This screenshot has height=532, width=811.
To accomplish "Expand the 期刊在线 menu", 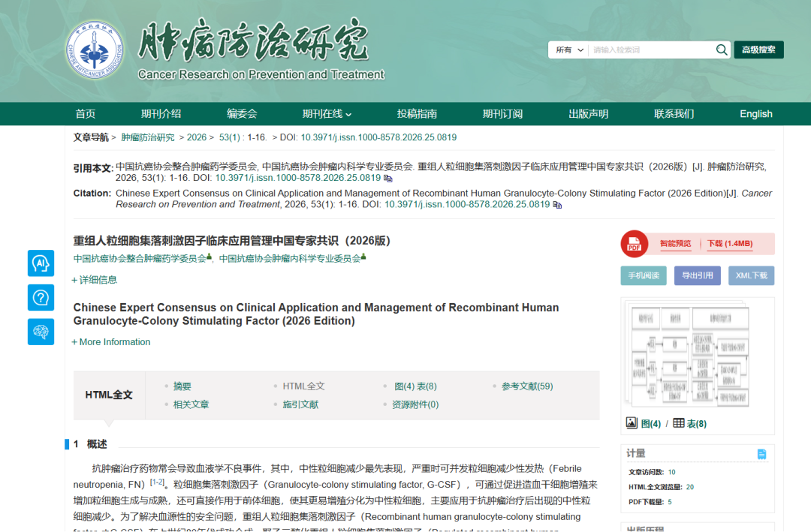I will [x=327, y=114].
